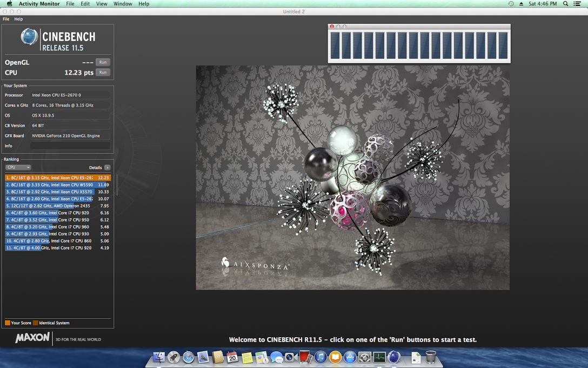
Task: Select ranking row 8 Core i7 CPU 960
Action: click(58, 227)
